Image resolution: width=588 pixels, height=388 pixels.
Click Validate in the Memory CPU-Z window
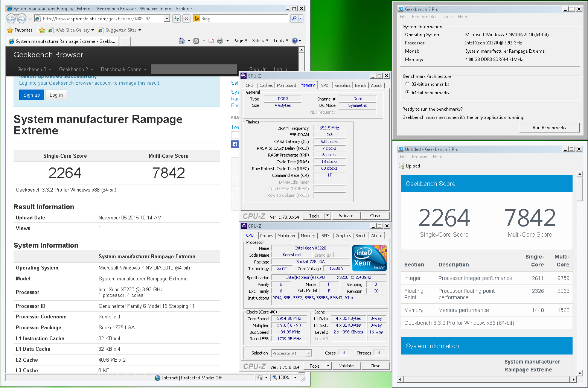(346, 216)
